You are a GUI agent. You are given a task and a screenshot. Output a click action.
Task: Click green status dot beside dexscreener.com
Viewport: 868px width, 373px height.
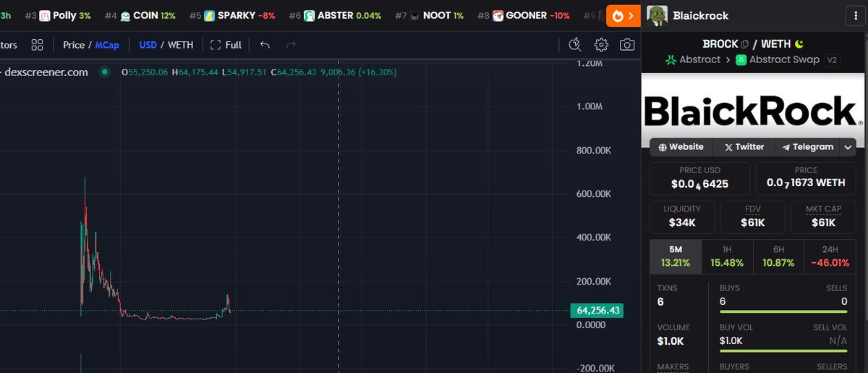105,72
